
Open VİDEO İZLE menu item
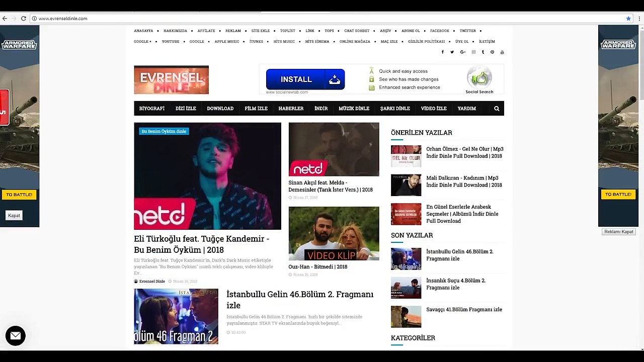pos(434,109)
